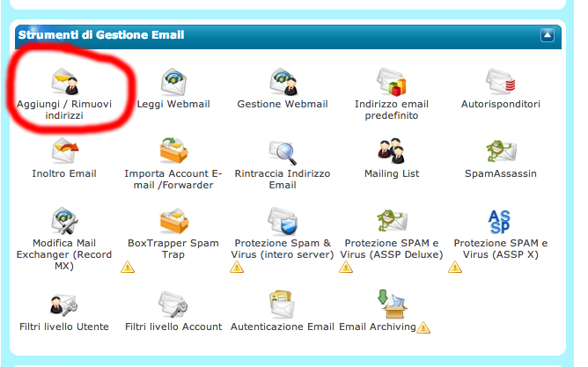
Task: Click the Filtri livello Account link text
Action: tap(173, 327)
